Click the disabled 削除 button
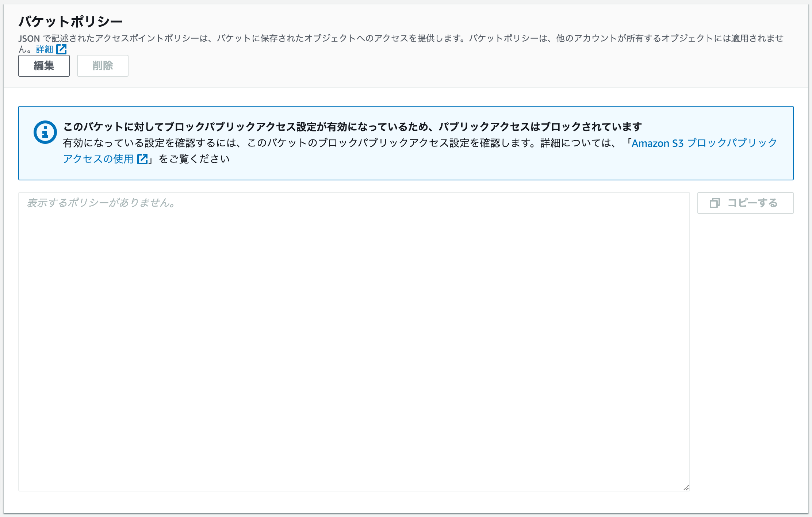The width and height of the screenshot is (812, 517). coord(103,66)
